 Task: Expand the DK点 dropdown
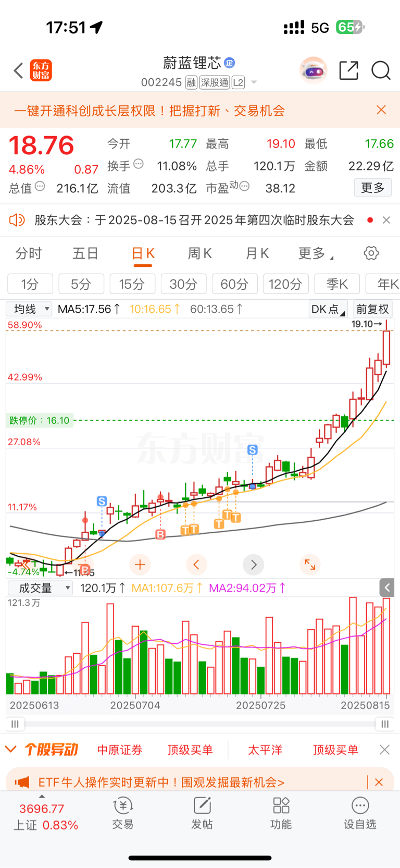click(328, 309)
